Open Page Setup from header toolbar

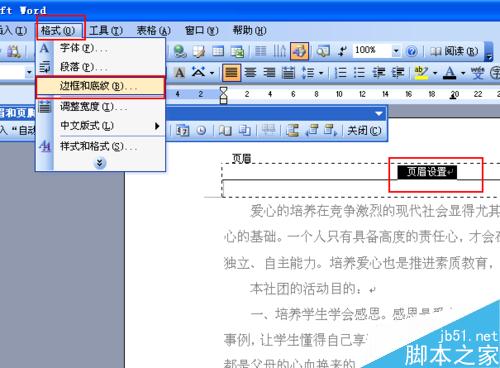[225, 130]
